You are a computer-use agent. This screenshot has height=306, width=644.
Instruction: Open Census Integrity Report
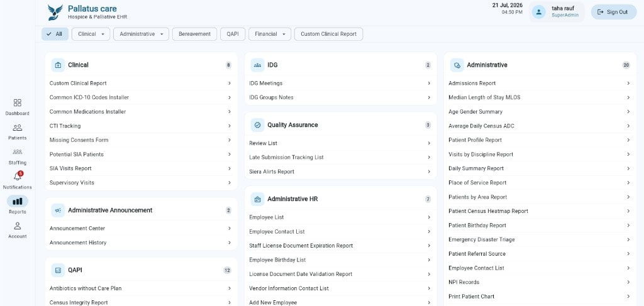pos(142,302)
